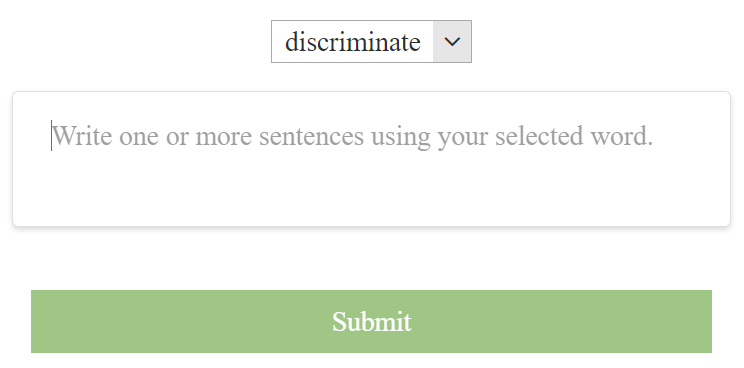This screenshot has height=368, width=744.
Task: Change the currently selected word discriminate
Action: point(371,41)
